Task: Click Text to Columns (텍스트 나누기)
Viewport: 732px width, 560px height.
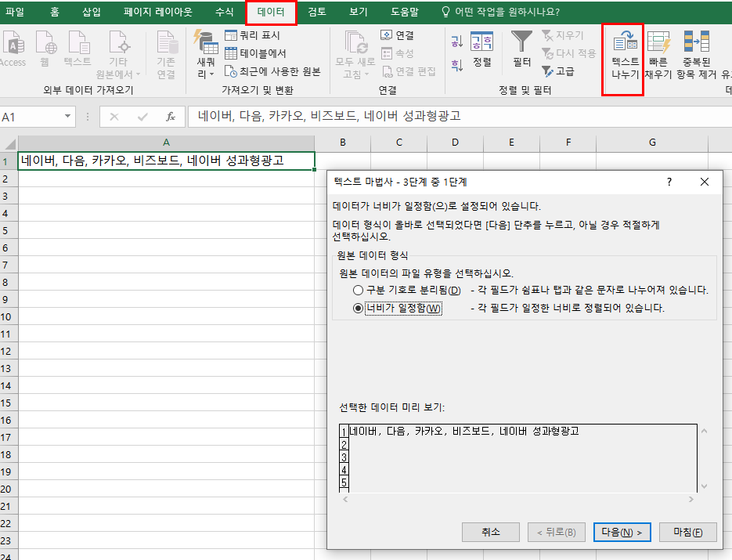Action: 625,55
